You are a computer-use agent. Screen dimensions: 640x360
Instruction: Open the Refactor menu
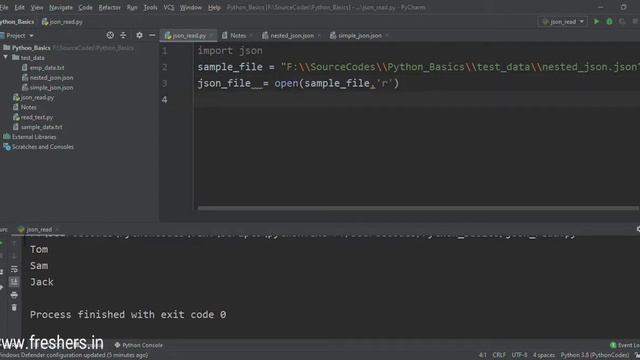click(x=109, y=7)
